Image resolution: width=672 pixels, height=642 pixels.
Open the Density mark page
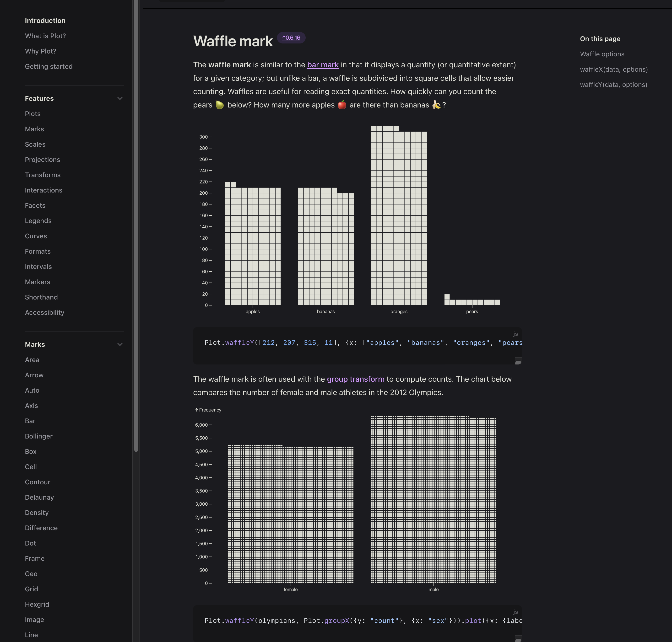(37, 513)
